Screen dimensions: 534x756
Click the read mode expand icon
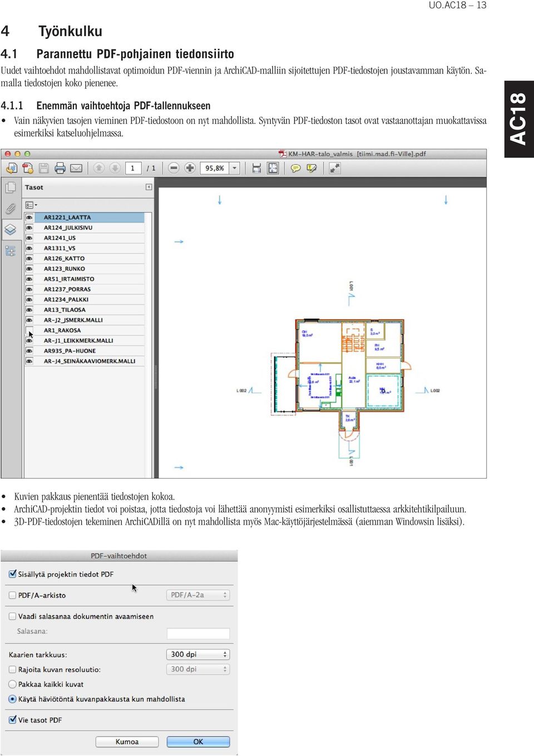[x=335, y=168]
